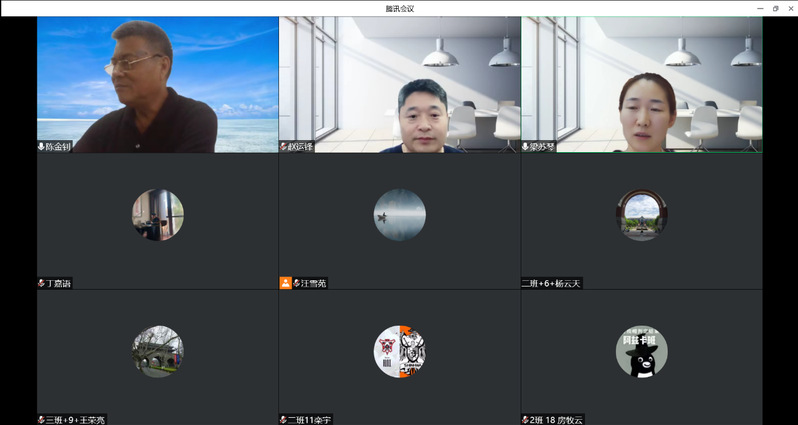Restore down the Tencent Meeting window
798x425 pixels.
click(774, 8)
